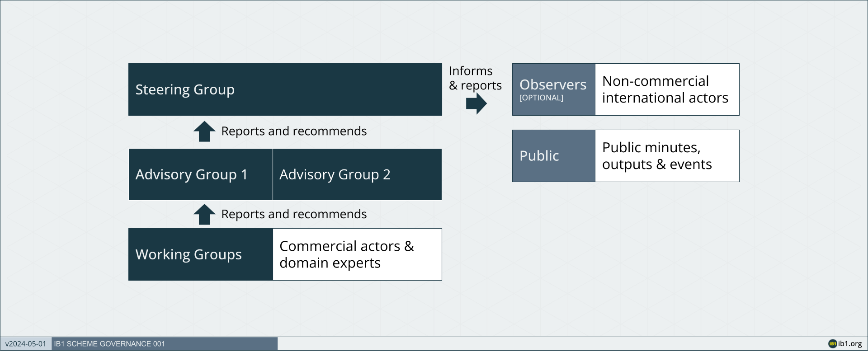
Task: Select the Steering Group box
Action: pyautogui.click(x=285, y=89)
